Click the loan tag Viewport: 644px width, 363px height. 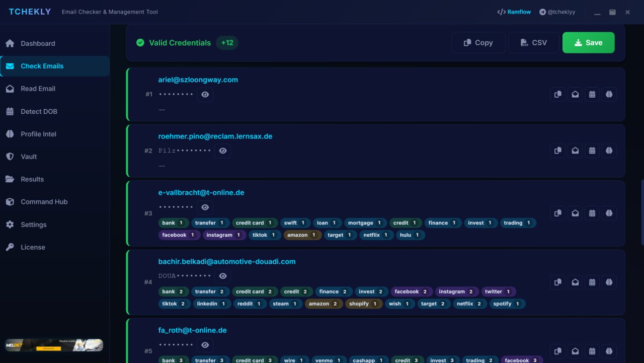327,223
